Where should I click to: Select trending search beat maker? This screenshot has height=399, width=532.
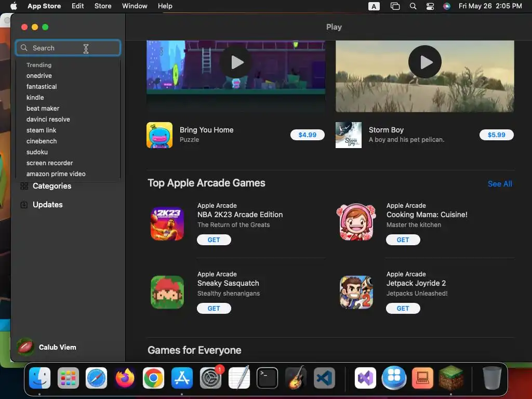click(43, 108)
